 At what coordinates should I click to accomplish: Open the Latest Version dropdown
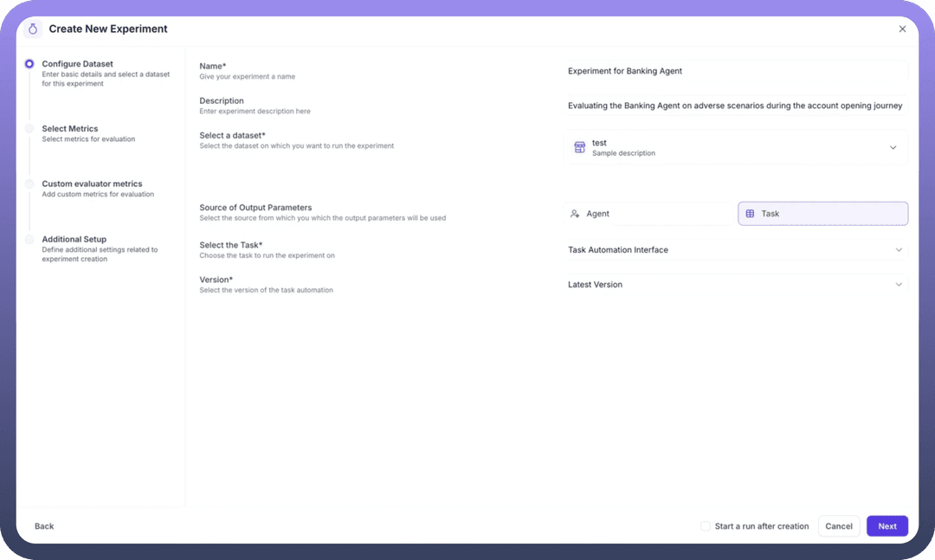735,285
